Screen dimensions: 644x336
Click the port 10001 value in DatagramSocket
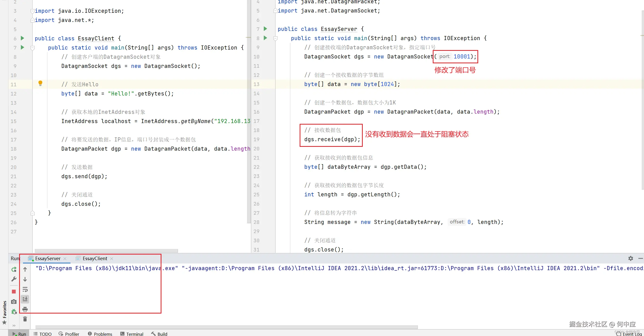tap(462, 56)
